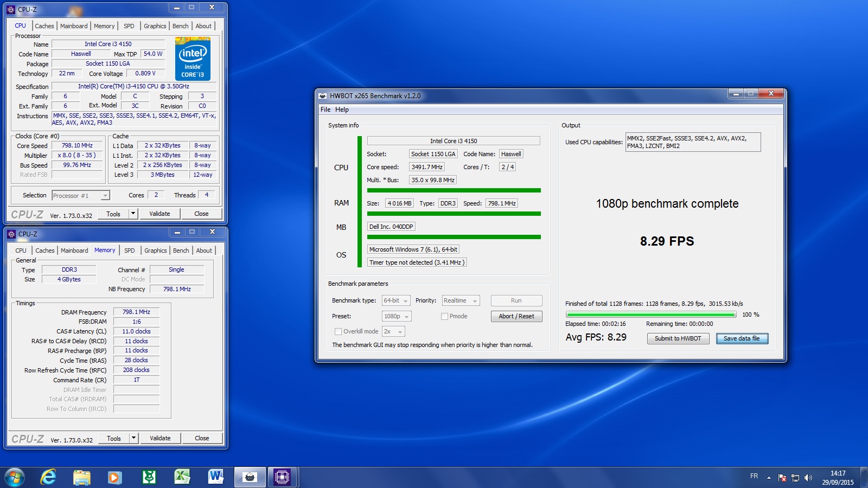Switch to HWBOT x265 Benchmark taskbar button
Screen dimensions: 868x488
250,477
